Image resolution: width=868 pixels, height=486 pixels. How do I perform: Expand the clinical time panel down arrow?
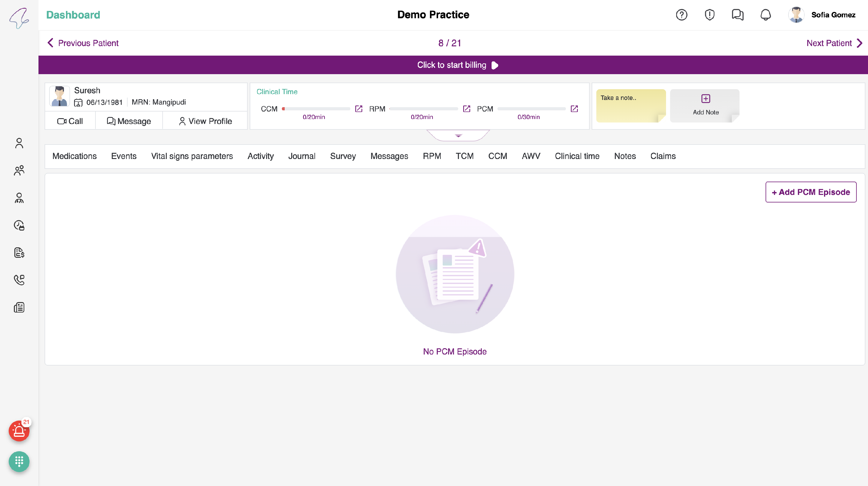(x=458, y=136)
